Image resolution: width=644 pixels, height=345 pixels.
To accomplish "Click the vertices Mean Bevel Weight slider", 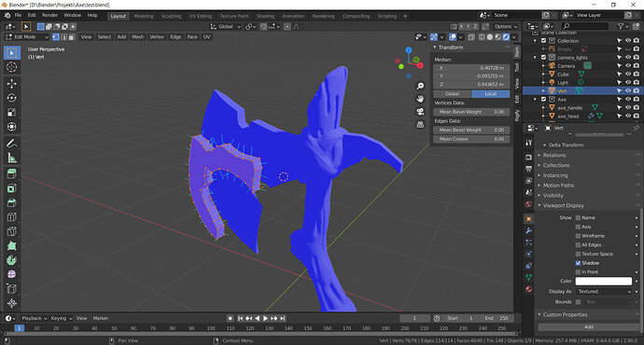I will pyautogui.click(x=471, y=112).
